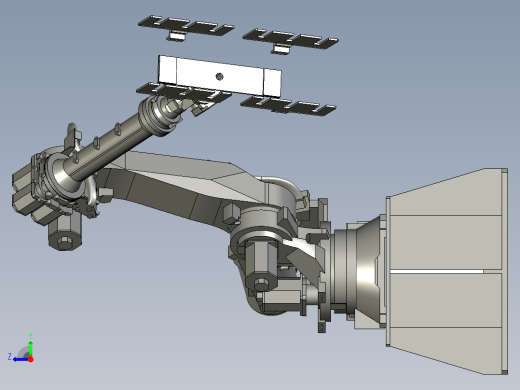Select the white rectangular plate with center hole

point(220,76)
